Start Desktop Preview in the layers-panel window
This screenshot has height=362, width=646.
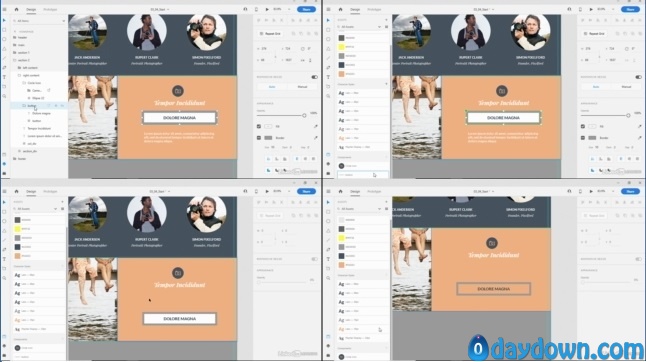pyautogui.click(x=267, y=9)
